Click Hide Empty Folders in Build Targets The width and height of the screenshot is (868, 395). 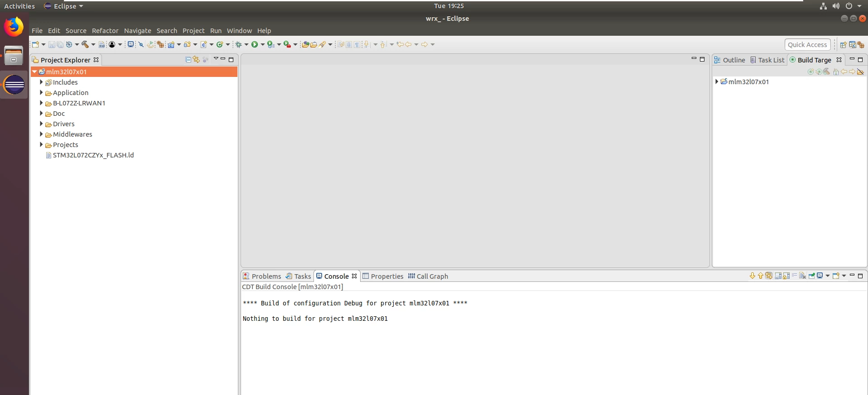860,72
